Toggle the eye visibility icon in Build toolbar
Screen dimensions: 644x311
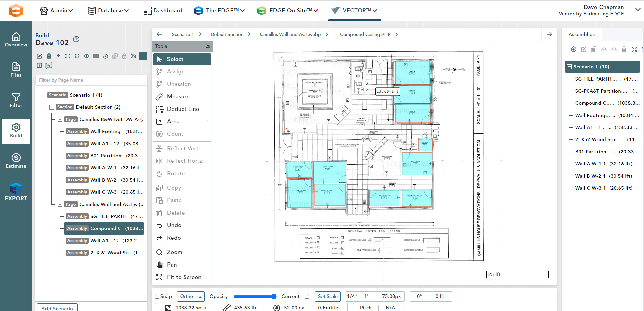click(x=87, y=56)
